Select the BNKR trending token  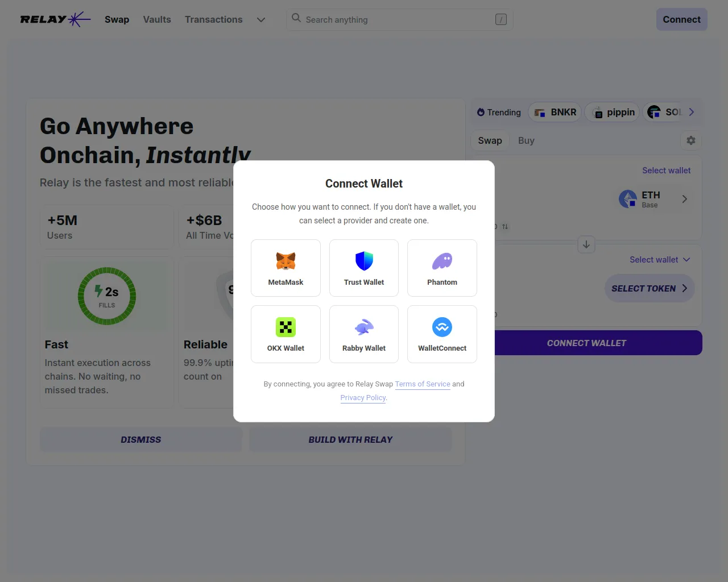555,113
